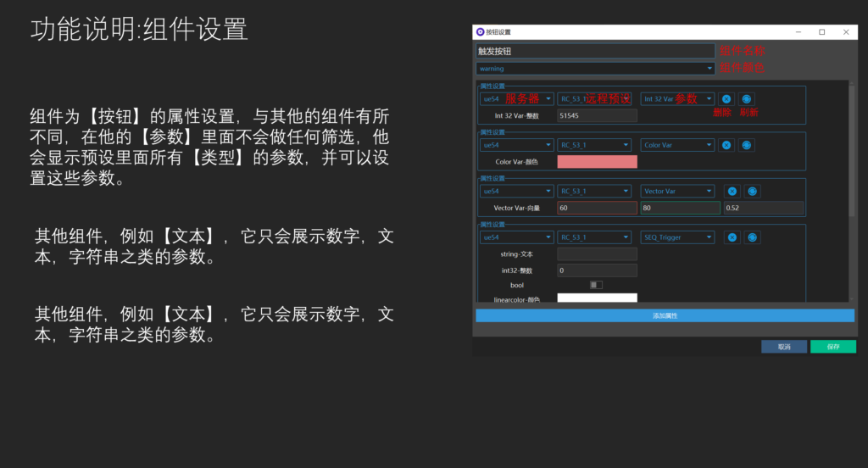
Task: Click the 添加属性 add property button
Action: (665, 315)
